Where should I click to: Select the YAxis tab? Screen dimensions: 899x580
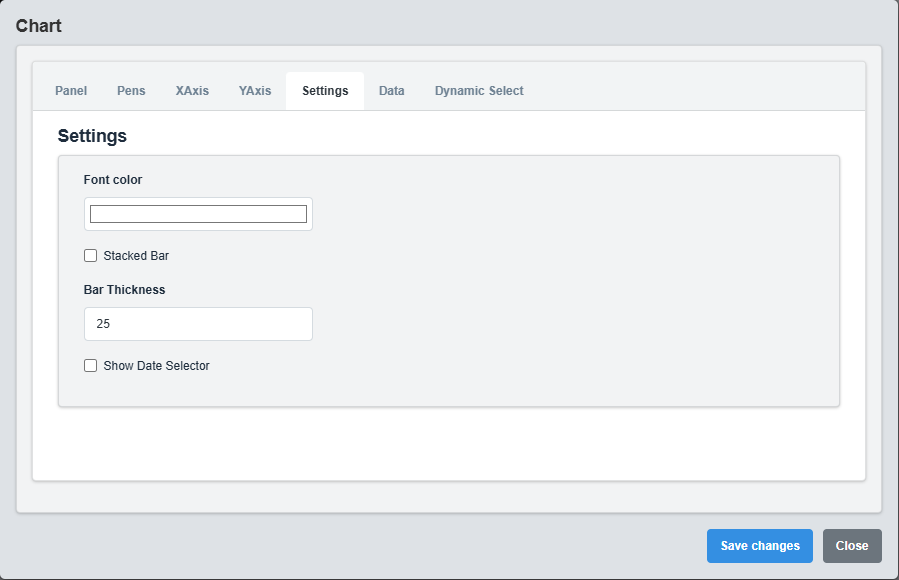click(x=255, y=91)
